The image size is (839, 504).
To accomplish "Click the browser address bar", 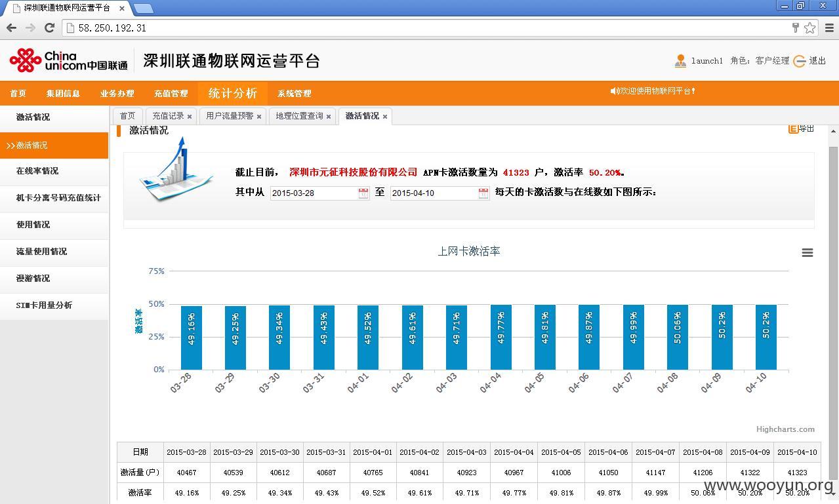I will (x=426, y=28).
